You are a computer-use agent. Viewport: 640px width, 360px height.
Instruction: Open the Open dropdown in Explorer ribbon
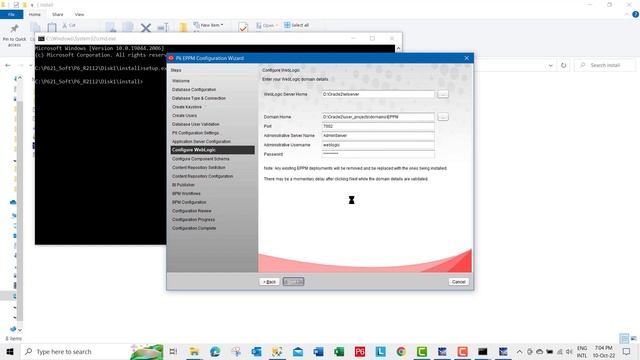coord(267,25)
